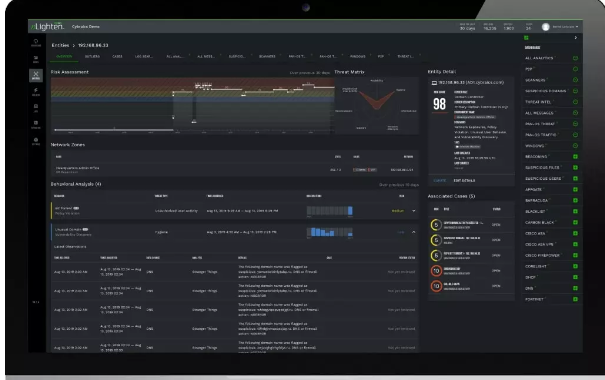The height and width of the screenshot is (380, 605).
Task: Add the Beaconing item with its plus icon
Action: coord(575,157)
